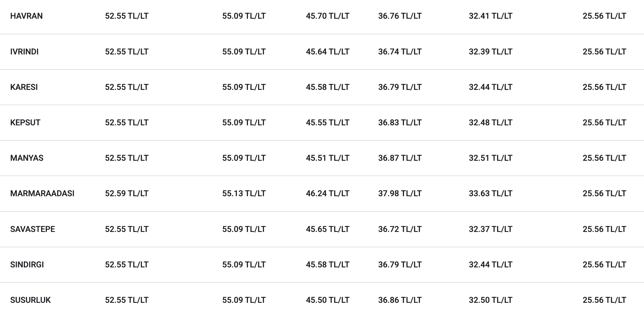644x317 pixels.
Task: Select the KEPSUT row label
Action: (x=25, y=122)
